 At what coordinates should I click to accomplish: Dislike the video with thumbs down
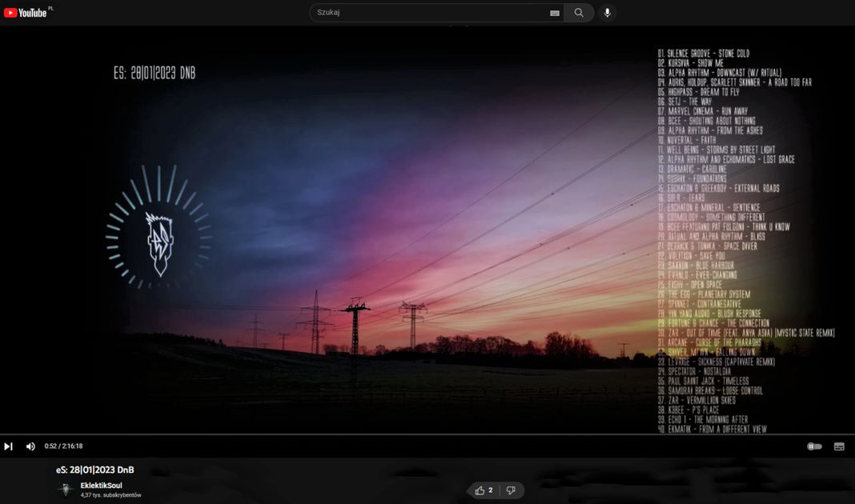click(511, 490)
